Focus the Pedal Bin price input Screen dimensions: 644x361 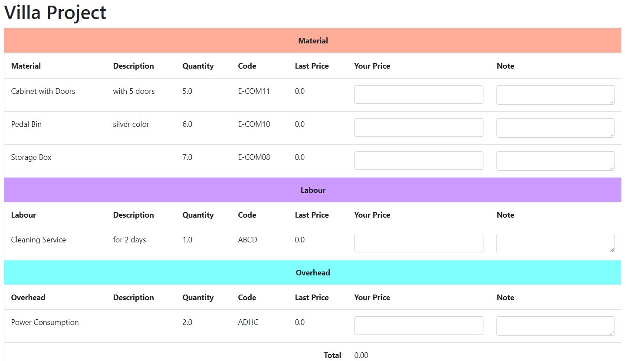418,128
